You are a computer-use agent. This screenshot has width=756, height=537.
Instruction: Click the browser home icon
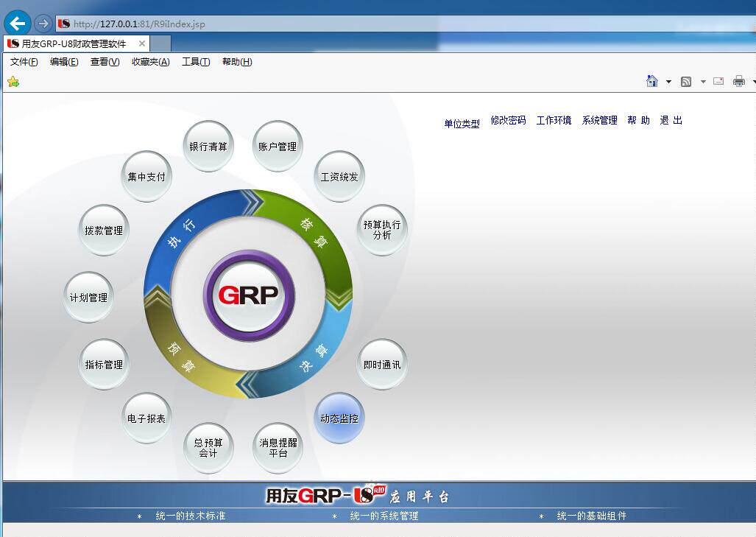(652, 81)
